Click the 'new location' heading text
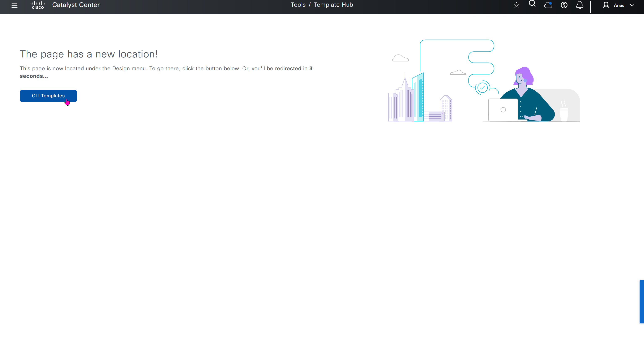This screenshot has height=347, width=644. point(88,54)
